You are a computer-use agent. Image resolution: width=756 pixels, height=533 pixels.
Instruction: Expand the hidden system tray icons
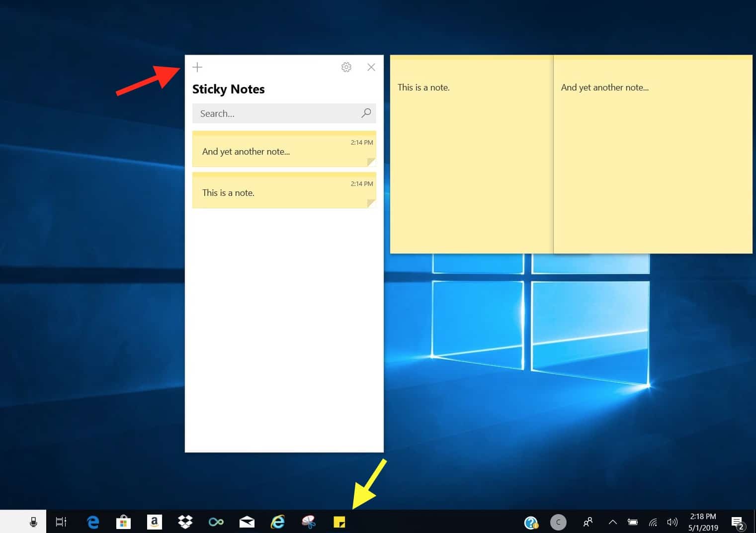[x=612, y=522]
